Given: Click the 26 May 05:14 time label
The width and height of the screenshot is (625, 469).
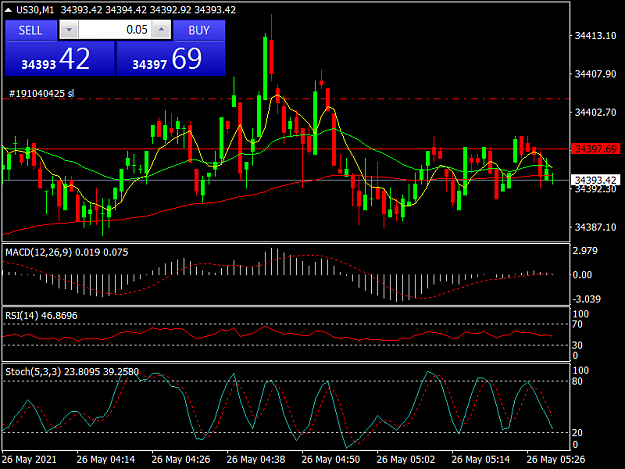Looking at the screenshot, I should click(481, 459).
